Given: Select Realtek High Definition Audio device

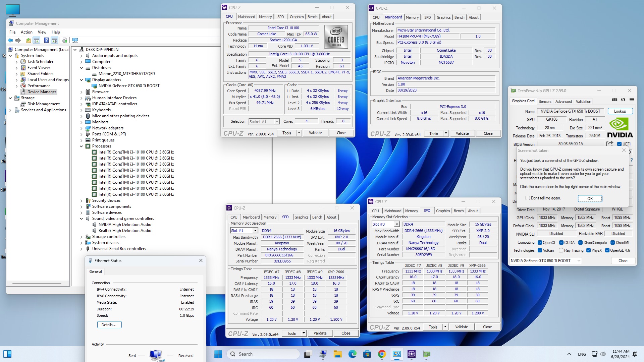Looking at the screenshot, I should (x=125, y=231).
